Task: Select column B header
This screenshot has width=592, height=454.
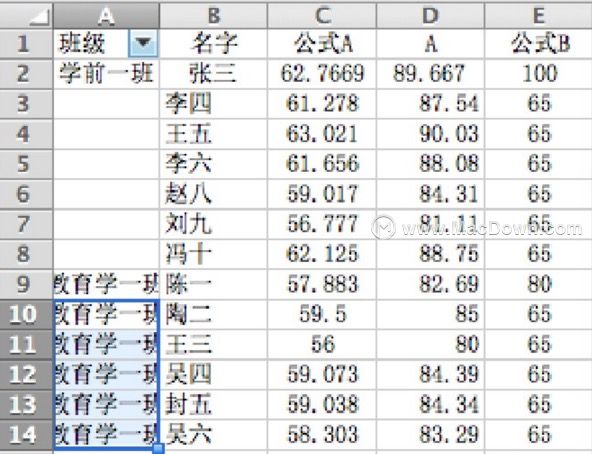Action: (x=213, y=15)
